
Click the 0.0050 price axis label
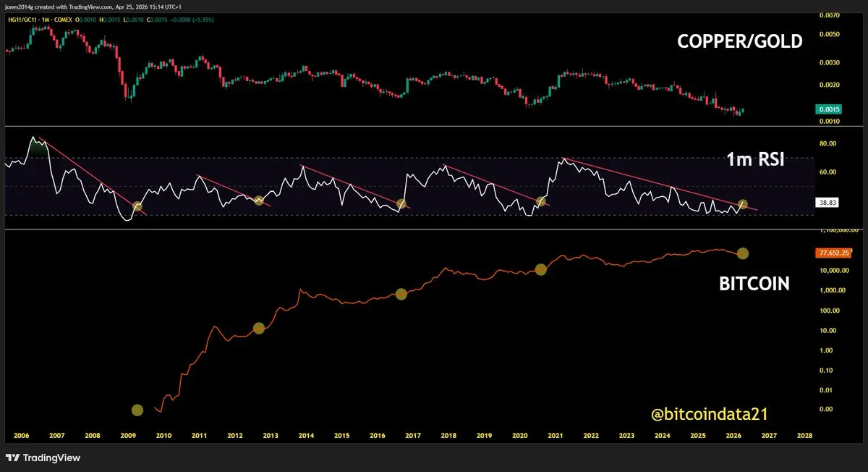point(830,34)
